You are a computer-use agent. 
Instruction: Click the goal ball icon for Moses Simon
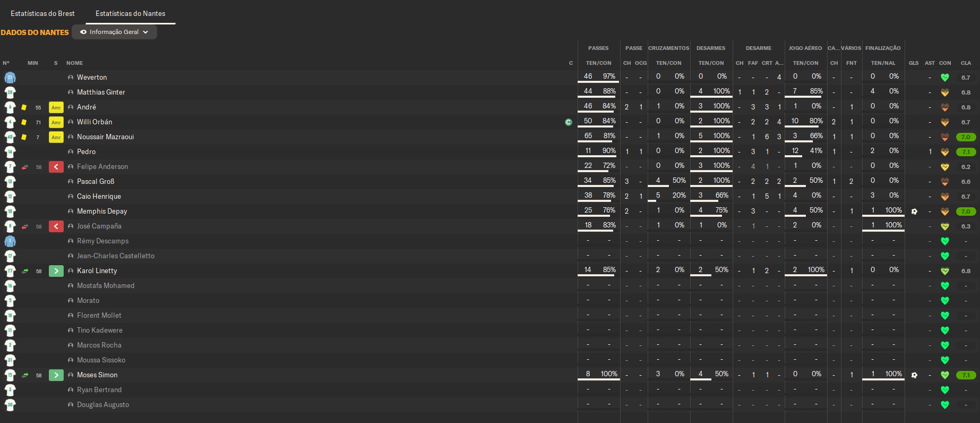pyautogui.click(x=914, y=375)
